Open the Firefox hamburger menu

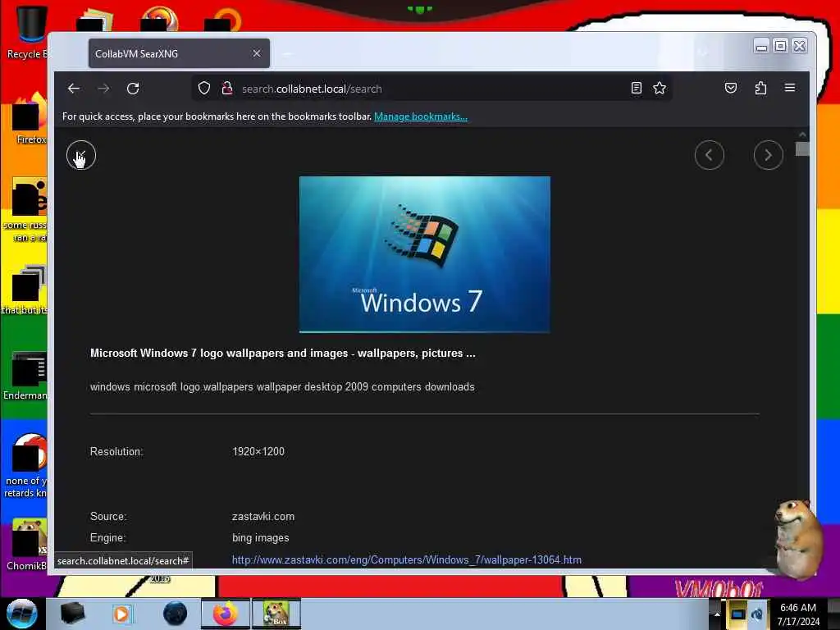point(790,88)
